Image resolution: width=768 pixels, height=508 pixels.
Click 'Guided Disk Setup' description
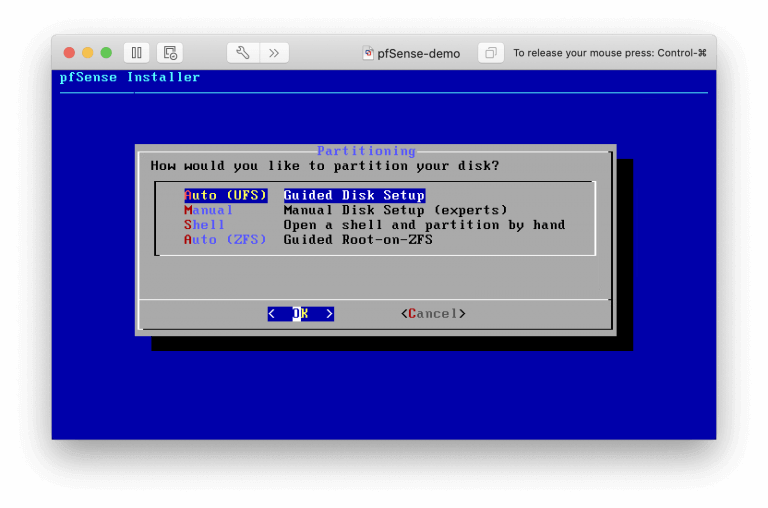point(355,195)
